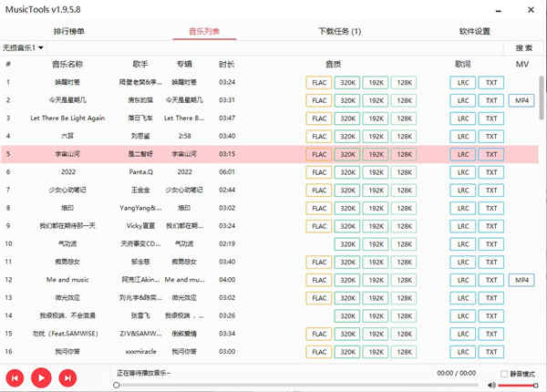The width and height of the screenshot is (547, 392).
Task: Click the playback progress bar
Action: (x=296, y=385)
